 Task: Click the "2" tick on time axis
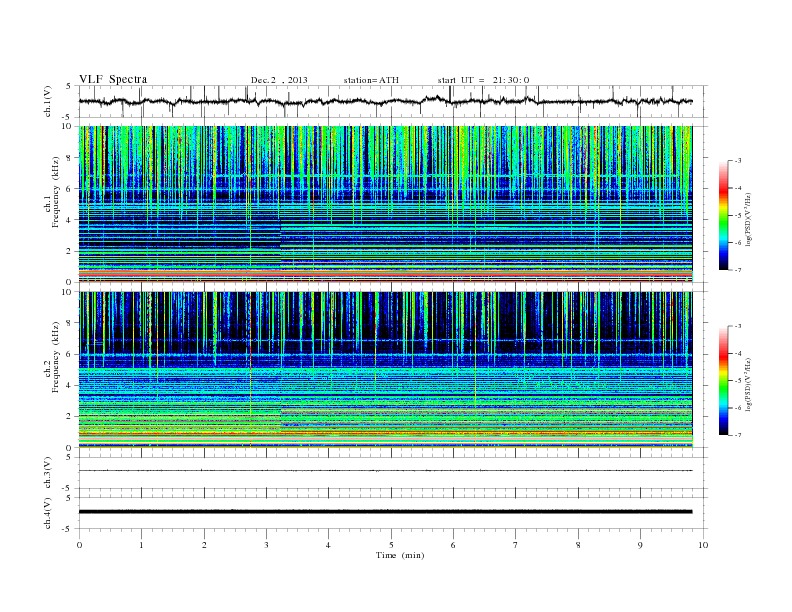[x=204, y=545]
